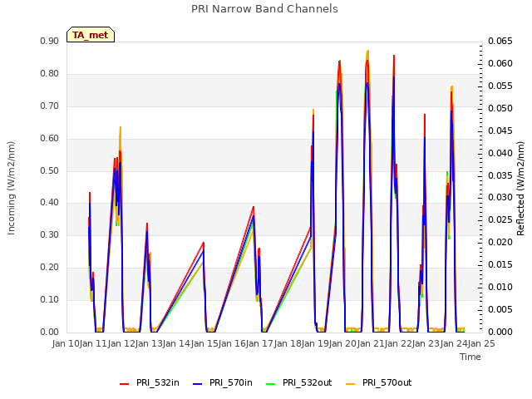This screenshot has width=532, height=399.
Task: Click the Jan 20 tick label
Action: click(x=343, y=343)
